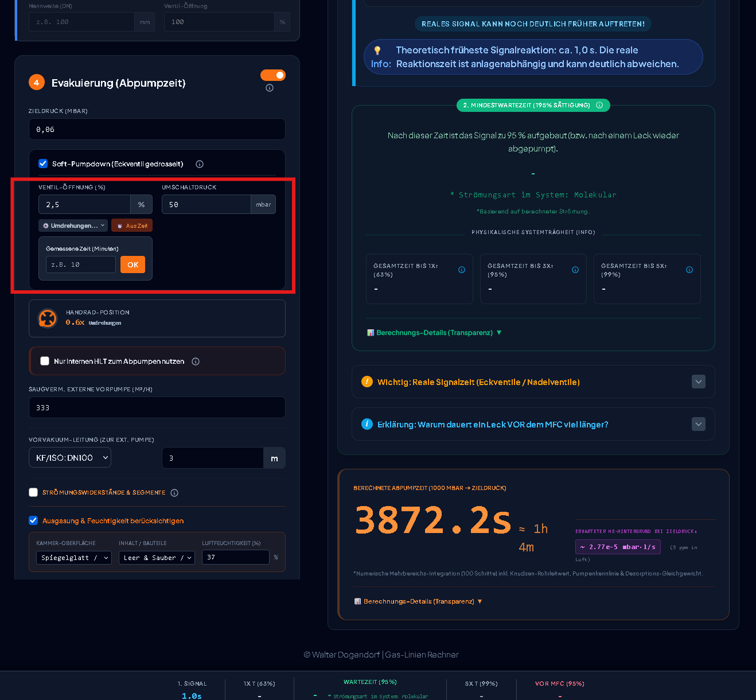The height and width of the screenshot is (700, 756).
Task: Click info icon in Gesamtzeit bis 5xτ card
Action: click(x=689, y=270)
